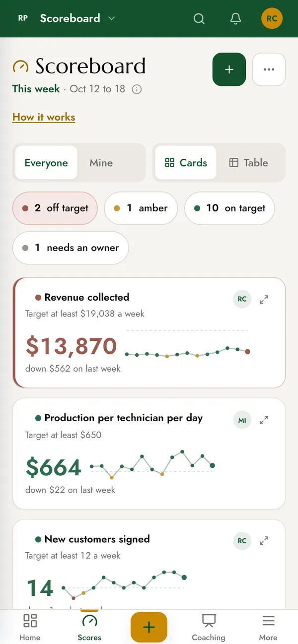Expand the Scoreboard header dropdown chevron
Screen dimensions: 298x644
coord(112,19)
